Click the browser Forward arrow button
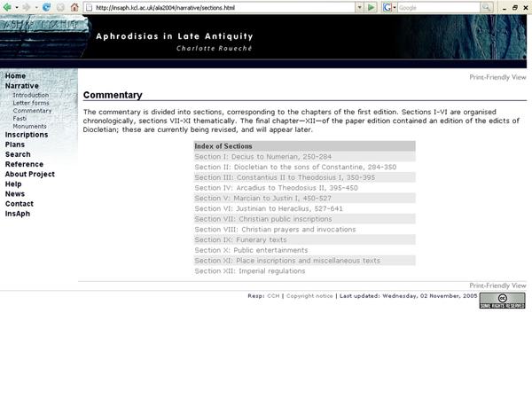Image resolution: width=532 pixels, height=399 pixels. [26, 7]
